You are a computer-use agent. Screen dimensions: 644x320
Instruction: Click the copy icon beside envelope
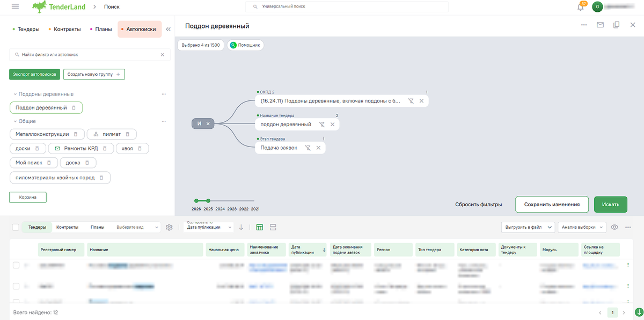[x=617, y=25]
